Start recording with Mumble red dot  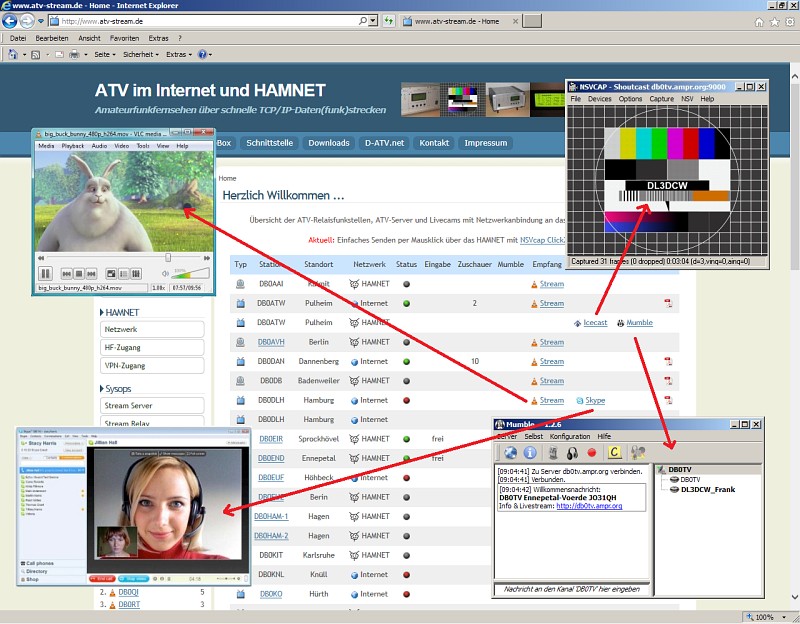pos(592,453)
